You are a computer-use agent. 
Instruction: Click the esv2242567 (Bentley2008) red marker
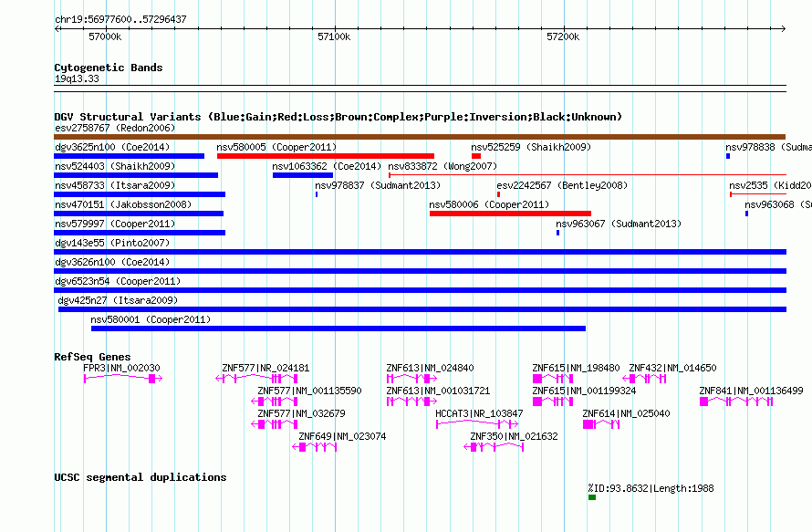tap(498, 194)
